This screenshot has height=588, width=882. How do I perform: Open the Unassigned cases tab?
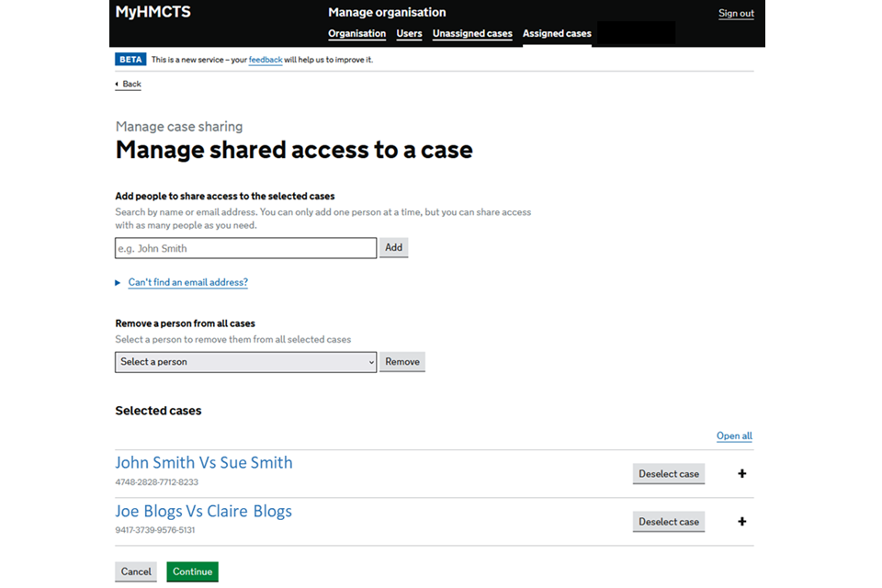(x=472, y=34)
